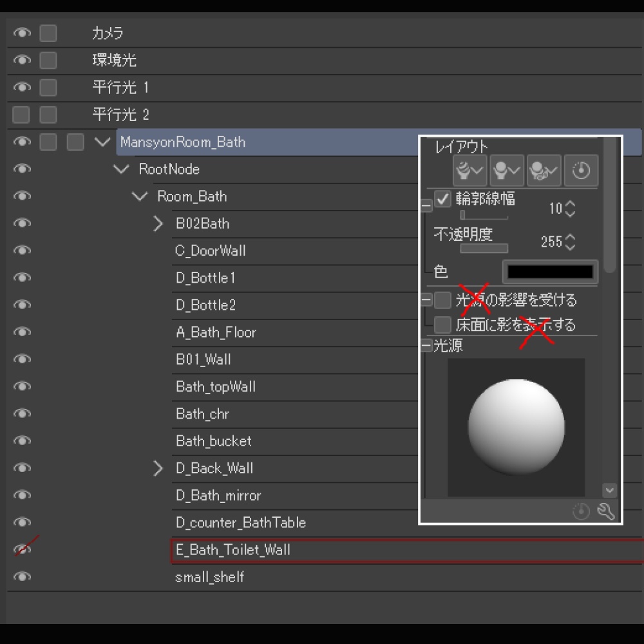Select the D_Bottle1 node
The width and height of the screenshot is (644, 644).
click(205, 278)
